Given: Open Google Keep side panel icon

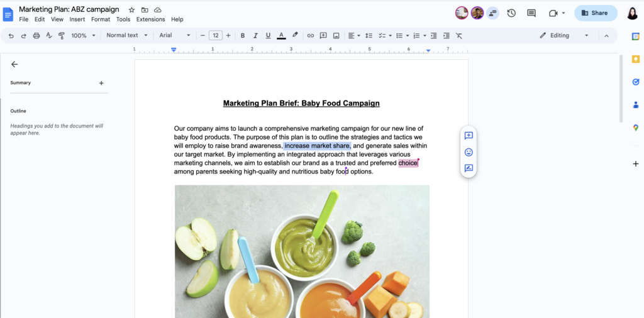Looking at the screenshot, I should click(x=635, y=60).
